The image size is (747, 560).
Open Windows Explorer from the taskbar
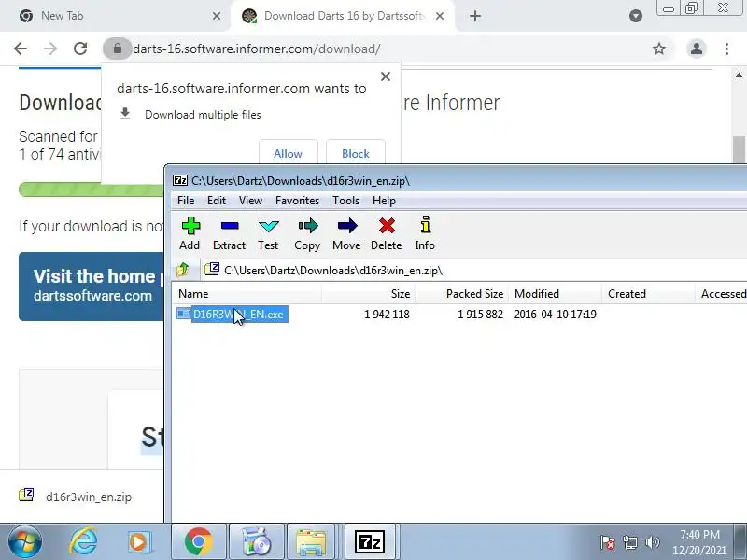coord(311,542)
